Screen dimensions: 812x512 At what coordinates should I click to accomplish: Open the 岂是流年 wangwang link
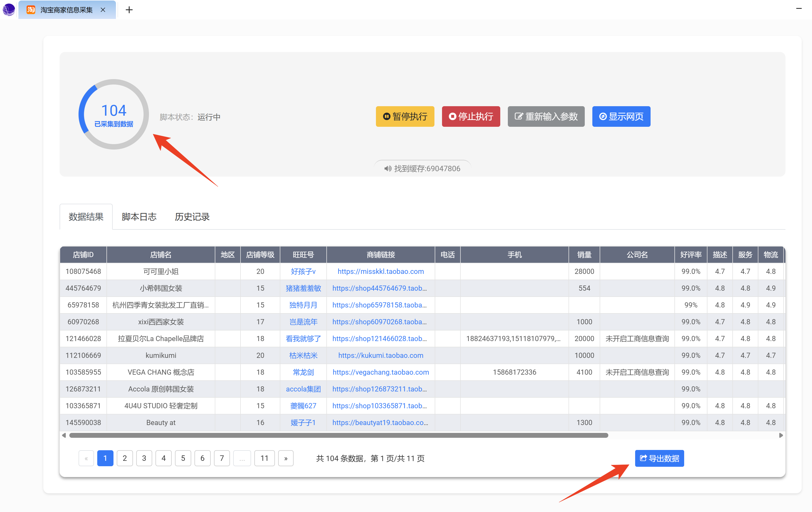[x=303, y=322]
